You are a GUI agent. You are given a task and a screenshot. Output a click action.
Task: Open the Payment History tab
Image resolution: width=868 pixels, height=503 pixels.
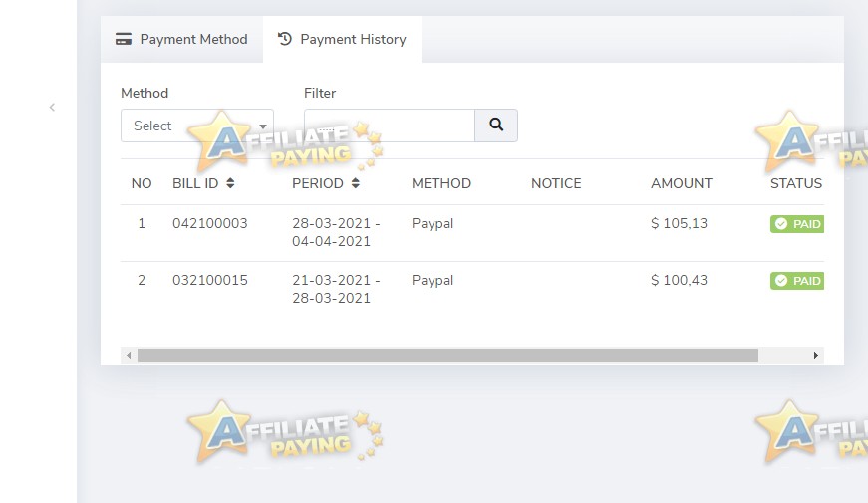[342, 39]
